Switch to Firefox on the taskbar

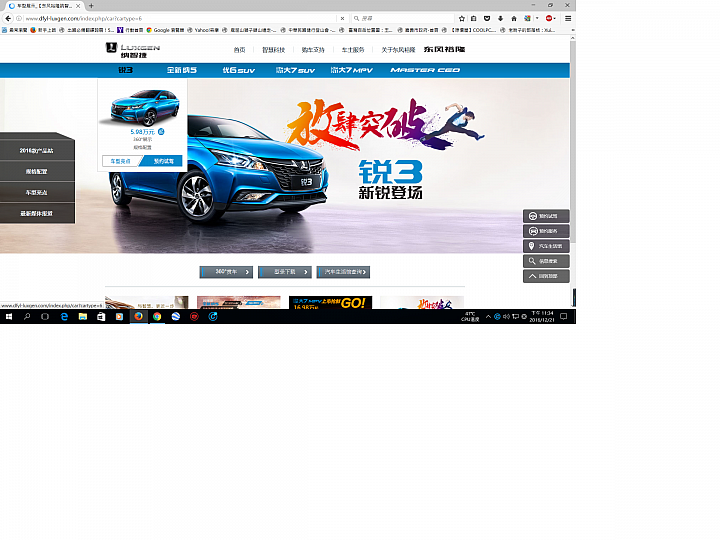click(x=138, y=316)
